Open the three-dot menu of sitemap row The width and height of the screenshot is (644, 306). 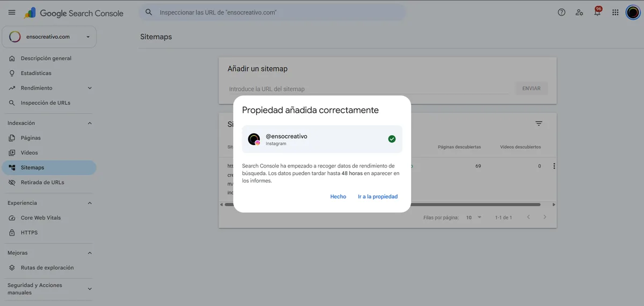point(554,166)
